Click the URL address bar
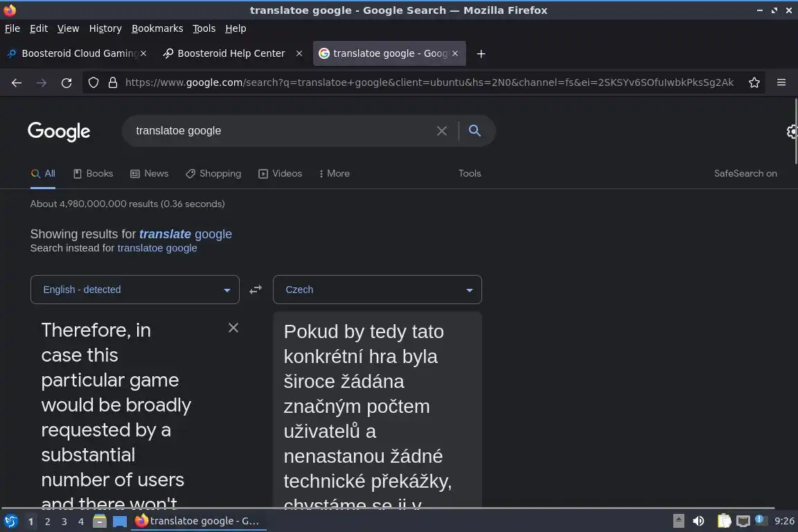The width and height of the screenshot is (798, 532). point(429,82)
